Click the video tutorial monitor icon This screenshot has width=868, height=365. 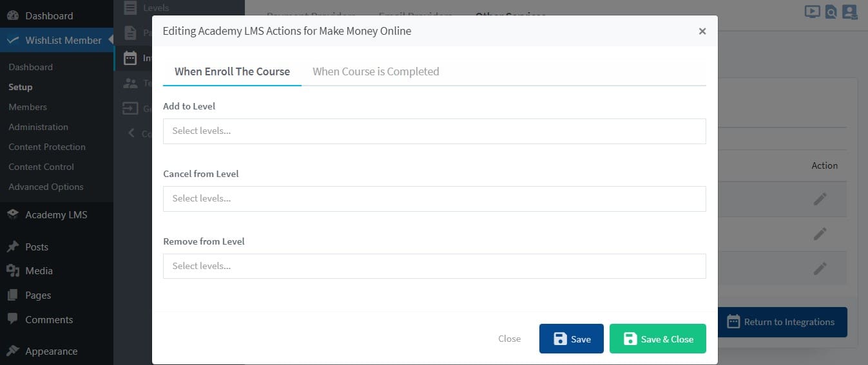[813, 12]
